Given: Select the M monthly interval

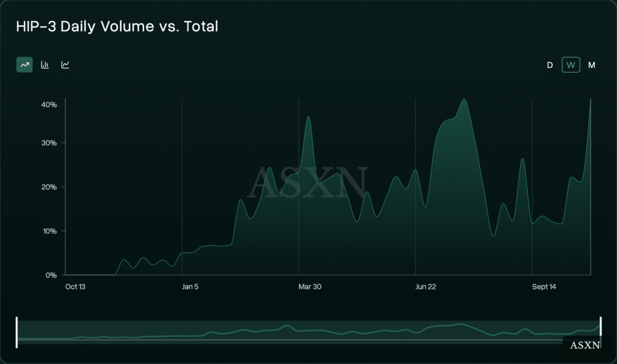Looking at the screenshot, I should (592, 65).
